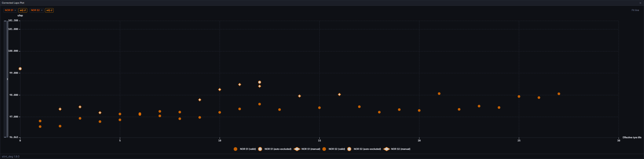
Task: Select the valid circle at tyre life 12
Action: pyautogui.click(x=259, y=104)
